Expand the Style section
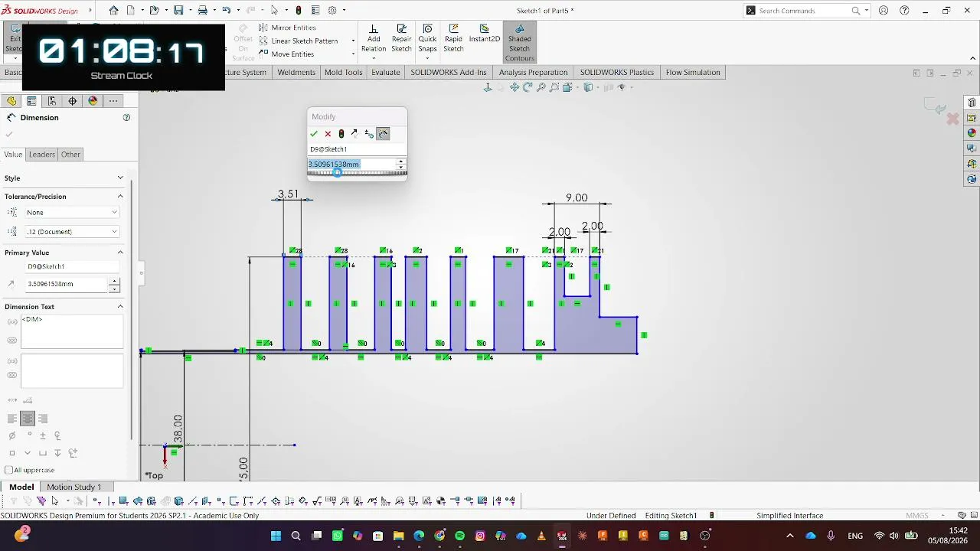This screenshot has height=551, width=980. (x=120, y=178)
